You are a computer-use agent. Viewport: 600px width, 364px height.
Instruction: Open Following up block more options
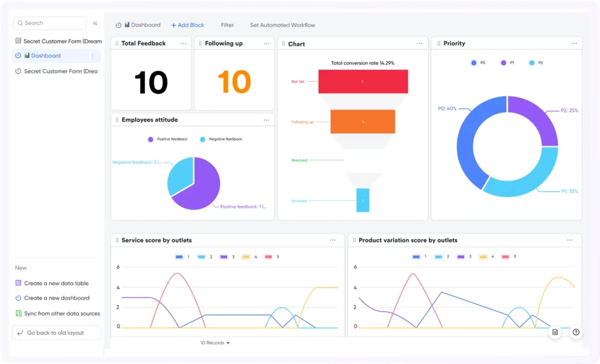click(267, 43)
